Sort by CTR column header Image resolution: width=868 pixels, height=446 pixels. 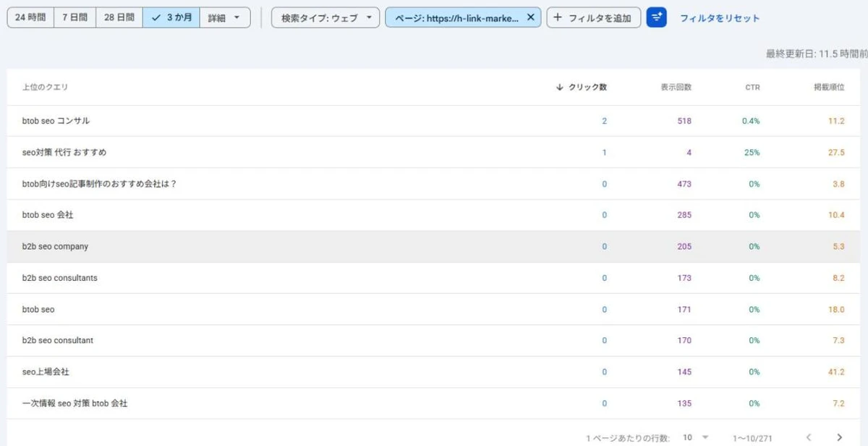(x=752, y=87)
